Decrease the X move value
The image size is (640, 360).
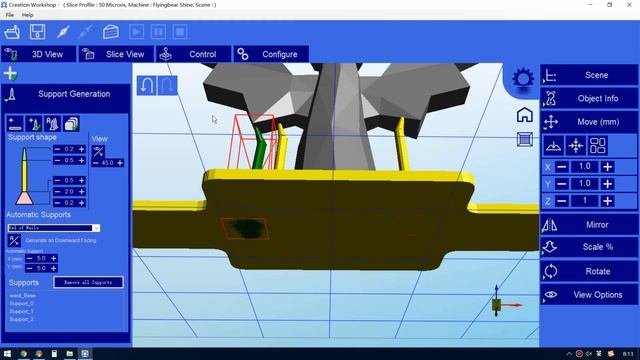[562, 167]
